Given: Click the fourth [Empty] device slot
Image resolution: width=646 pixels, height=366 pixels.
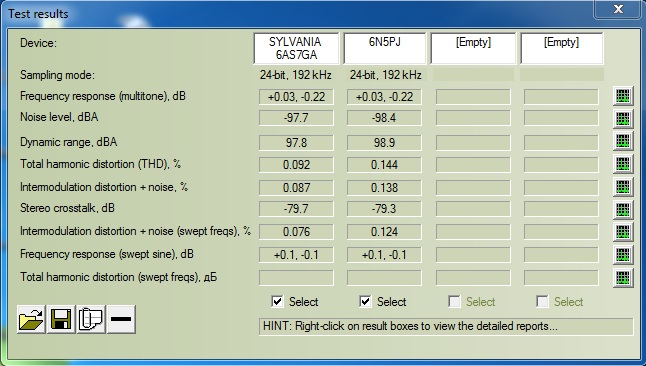Looking at the screenshot, I should point(562,48).
